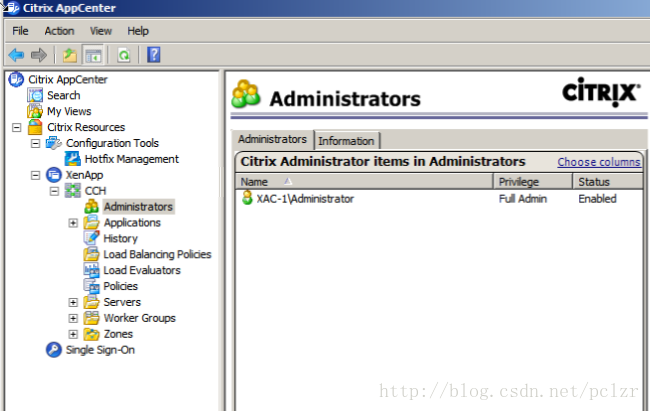Viewport: 650px width, 411px height.
Task: Click the Servers folder icon
Action: pyautogui.click(x=92, y=302)
